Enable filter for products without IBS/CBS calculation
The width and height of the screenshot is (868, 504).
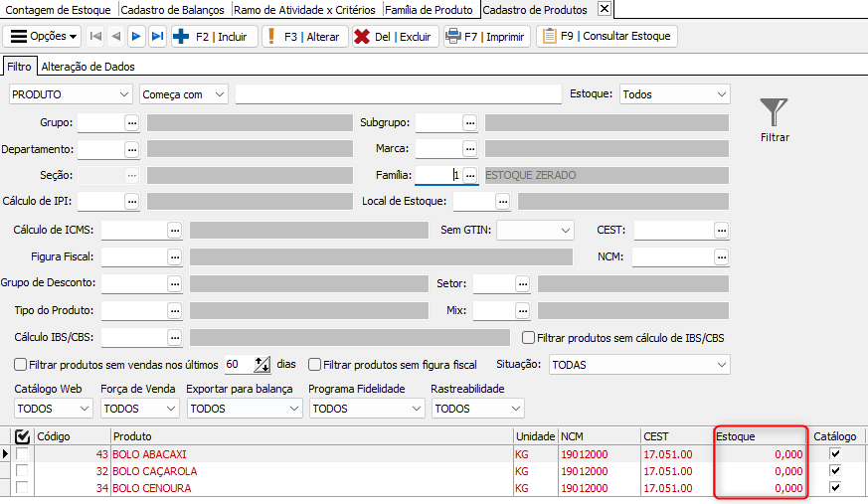click(529, 337)
